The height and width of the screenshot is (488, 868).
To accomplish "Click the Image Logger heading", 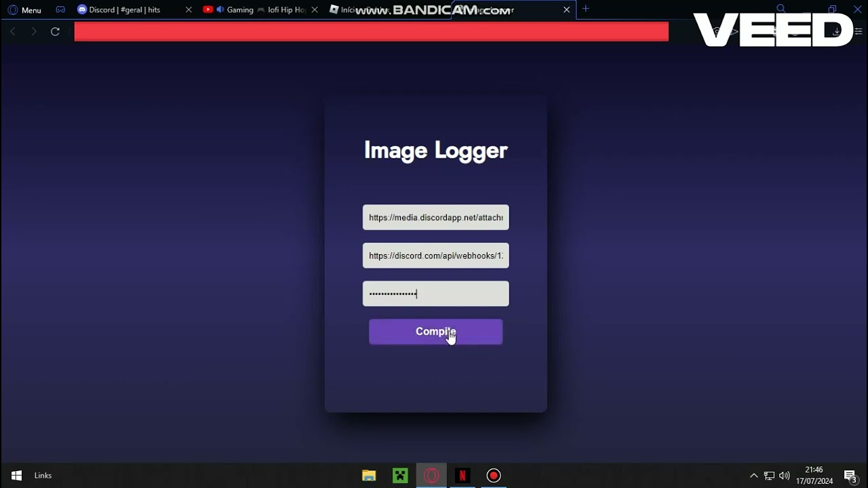I will point(435,150).
